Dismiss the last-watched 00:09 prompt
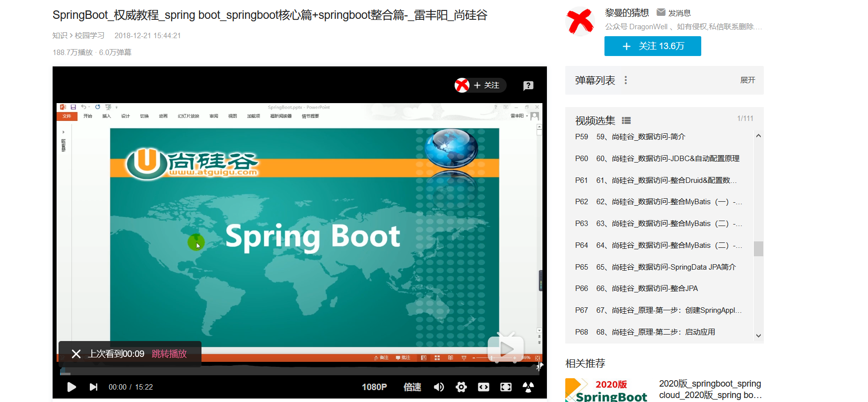 coord(76,354)
